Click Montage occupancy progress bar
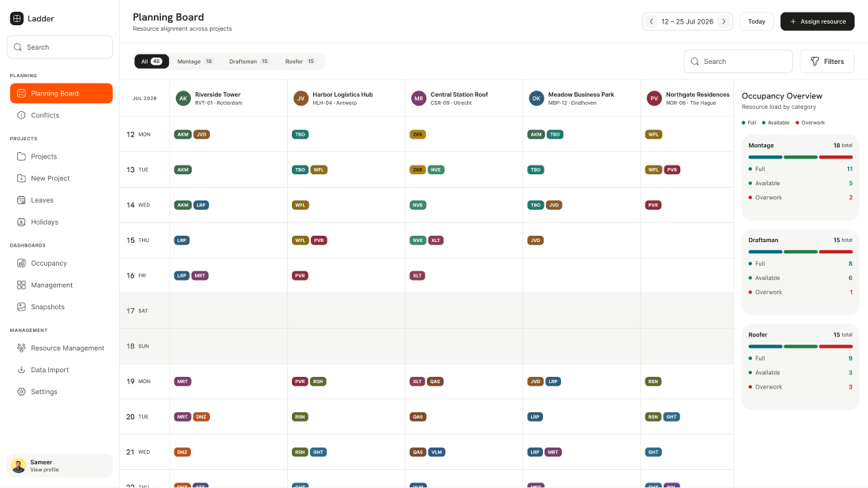This screenshot has height=488, width=868. click(800, 157)
